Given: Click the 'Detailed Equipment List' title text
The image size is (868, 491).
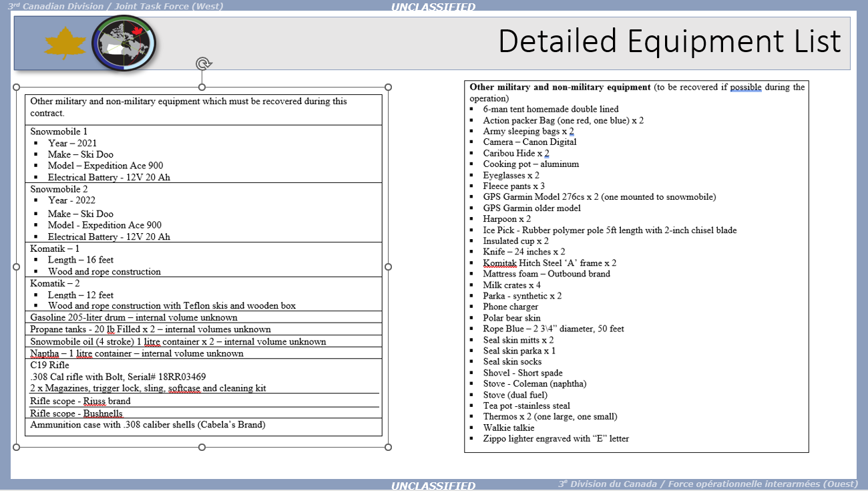Looking at the screenshot, I should 669,41.
